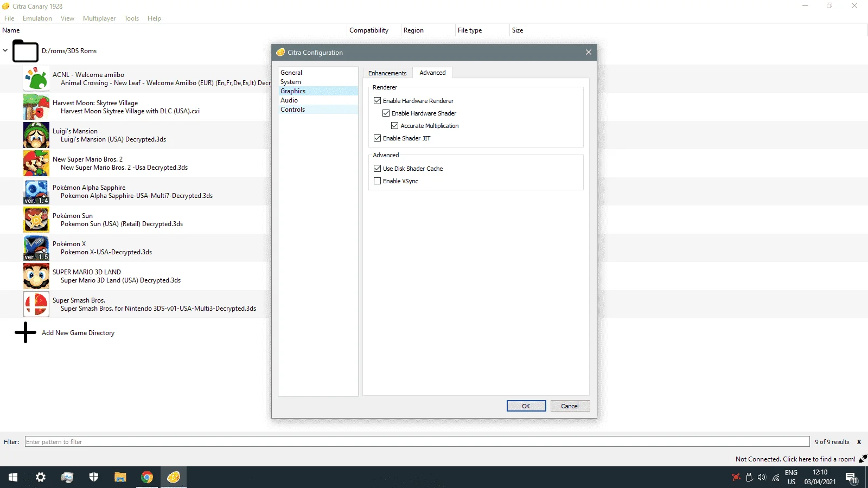Select "Super Mario 3D Land (USA) Decrypted.3ds" entry
Viewport: 868px width, 488px height.
point(120,280)
